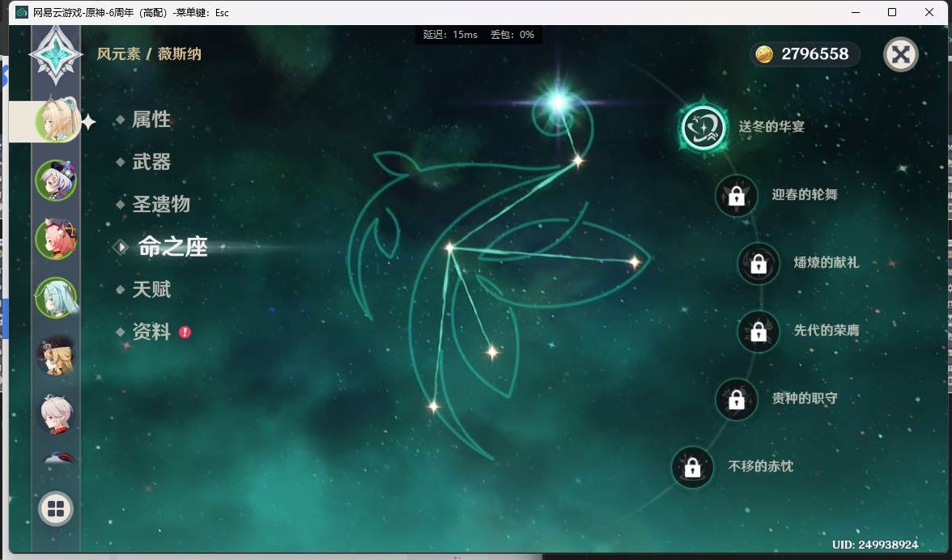The width and height of the screenshot is (952, 560).
Task: Open the character grid view button
Action: point(56,508)
